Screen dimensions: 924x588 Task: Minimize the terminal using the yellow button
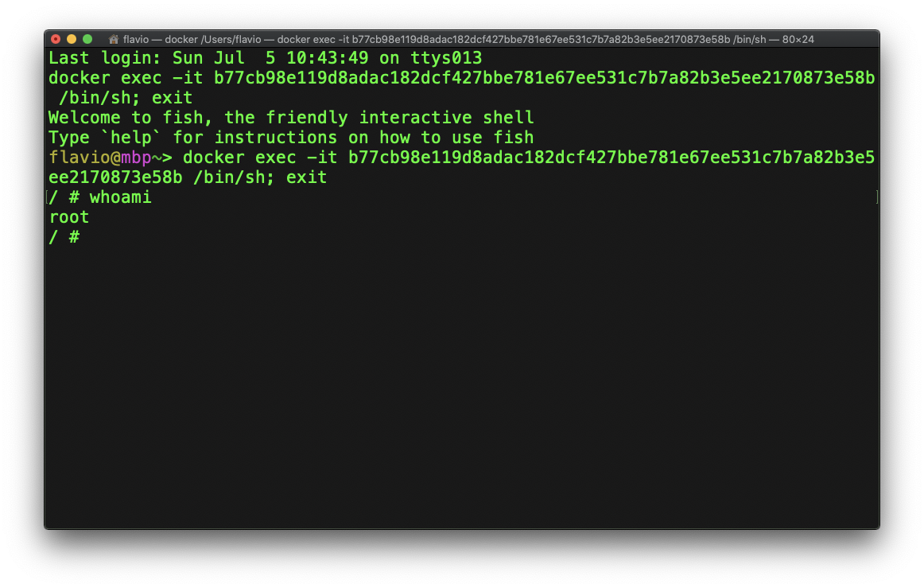tap(72, 39)
